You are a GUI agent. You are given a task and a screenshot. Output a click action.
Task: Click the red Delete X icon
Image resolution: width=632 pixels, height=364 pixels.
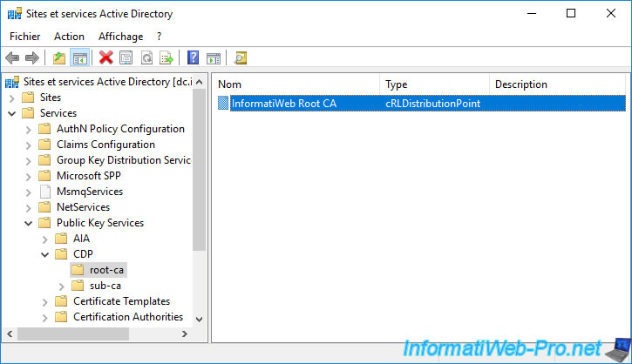[x=106, y=58]
